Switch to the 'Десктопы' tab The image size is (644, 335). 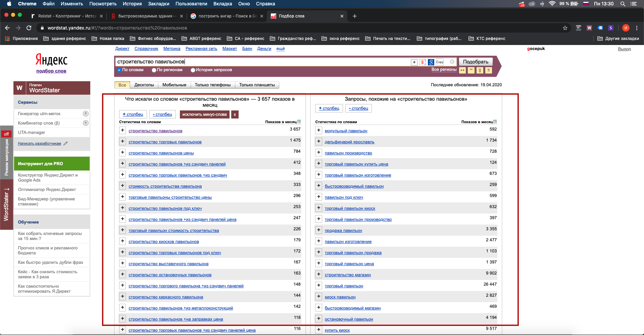coord(144,85)
